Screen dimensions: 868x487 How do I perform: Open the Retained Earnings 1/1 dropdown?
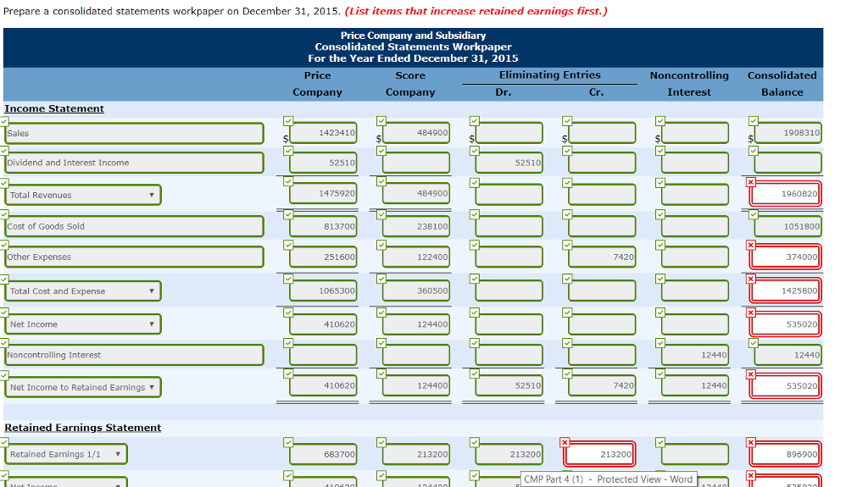coord(66,454)
